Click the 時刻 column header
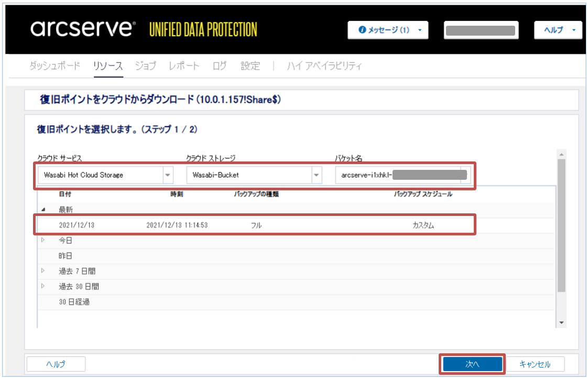Screen dimensions: 588x379 [x=177, y=194]
